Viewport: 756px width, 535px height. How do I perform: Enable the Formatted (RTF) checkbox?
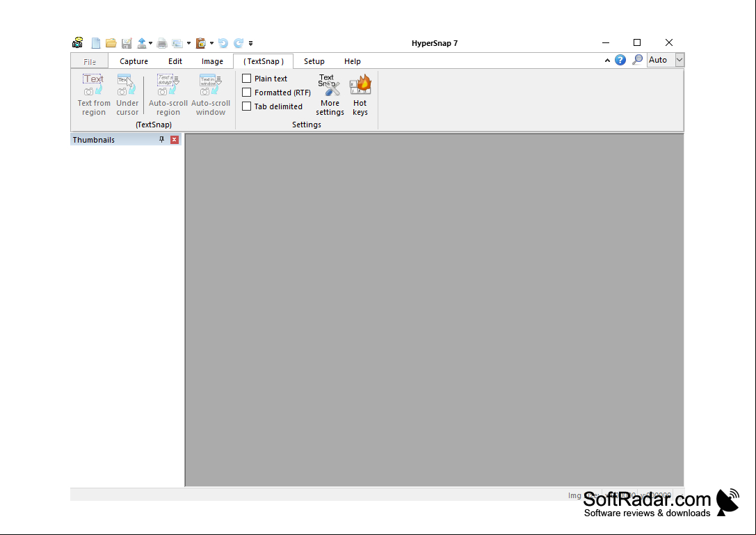tap(246, 92)
